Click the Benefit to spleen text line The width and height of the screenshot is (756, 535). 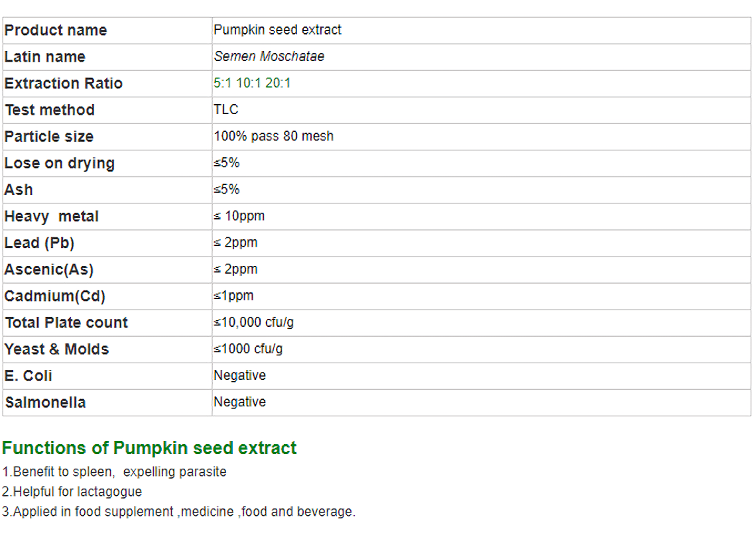pyautogui.click(x=114, y=471)
